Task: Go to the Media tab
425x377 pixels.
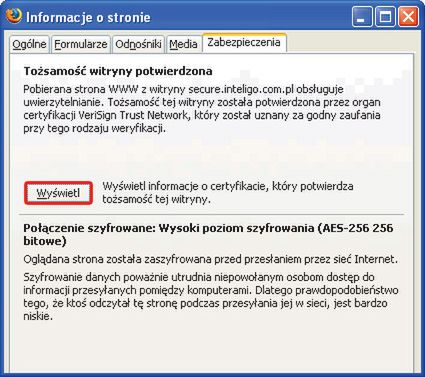Action: click(x=183, y=44)
